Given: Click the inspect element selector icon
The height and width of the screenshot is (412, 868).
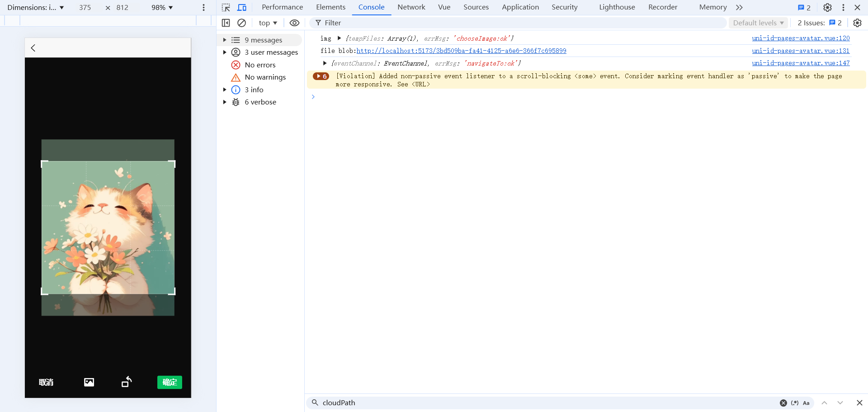Looking at the screenshot, I should tap(226, 7).
